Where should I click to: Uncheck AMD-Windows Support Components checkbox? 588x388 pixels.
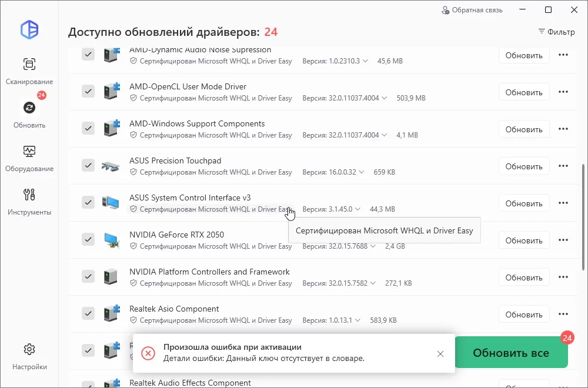coord(88,128)
